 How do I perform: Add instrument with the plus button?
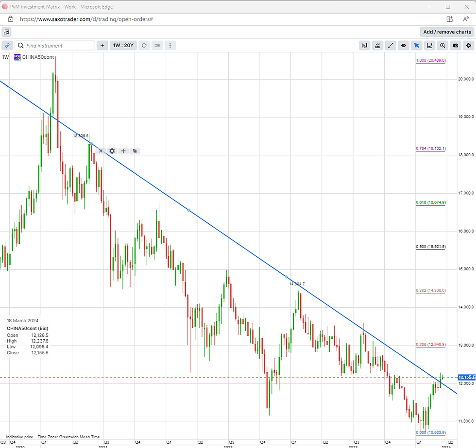102,46
